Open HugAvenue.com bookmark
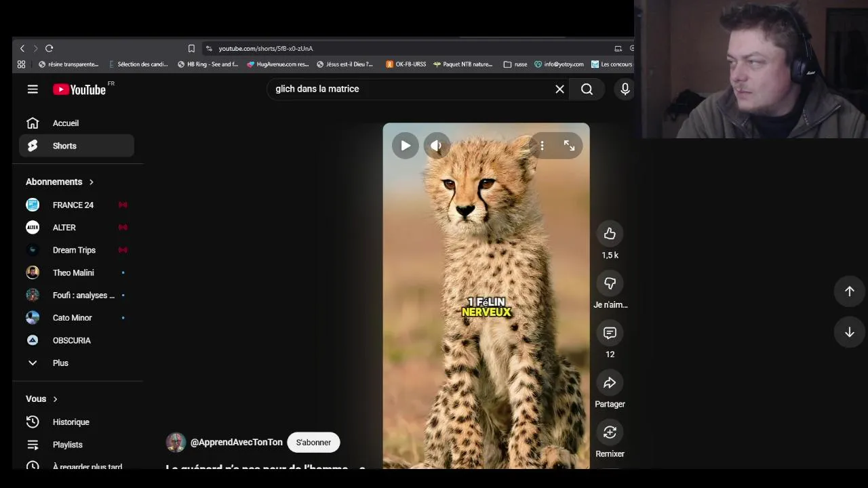The image size is (868, 488). (x=278, y=64)
